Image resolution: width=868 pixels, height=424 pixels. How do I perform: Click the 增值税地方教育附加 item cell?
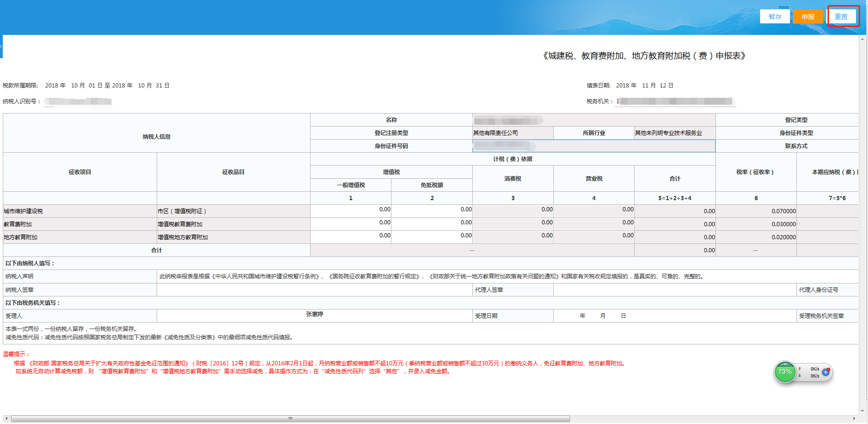pos(233,237)
